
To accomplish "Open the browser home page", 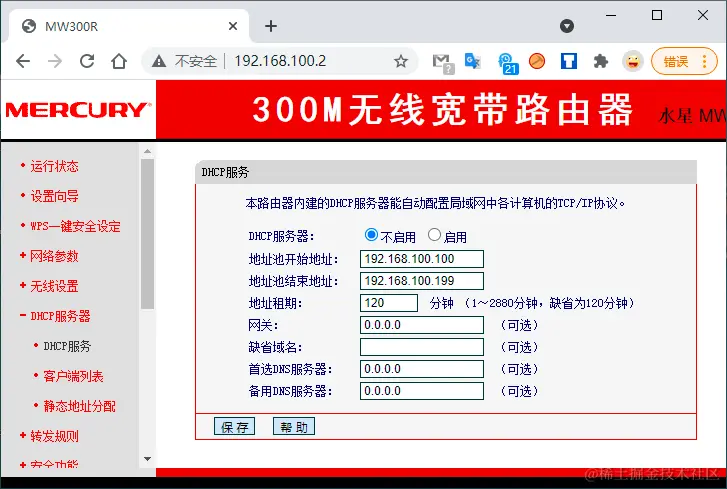I will click(x=119, y=61).
